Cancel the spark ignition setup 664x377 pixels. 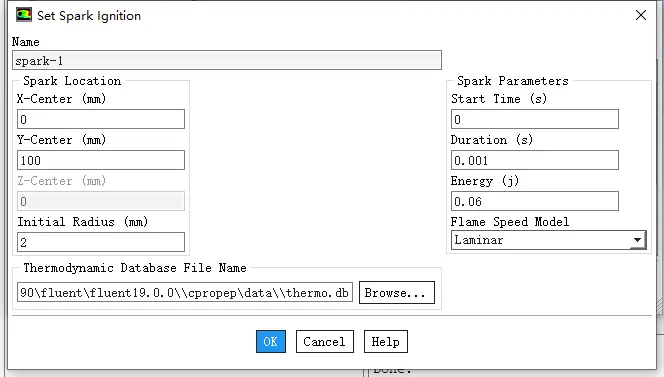(325, 341)
